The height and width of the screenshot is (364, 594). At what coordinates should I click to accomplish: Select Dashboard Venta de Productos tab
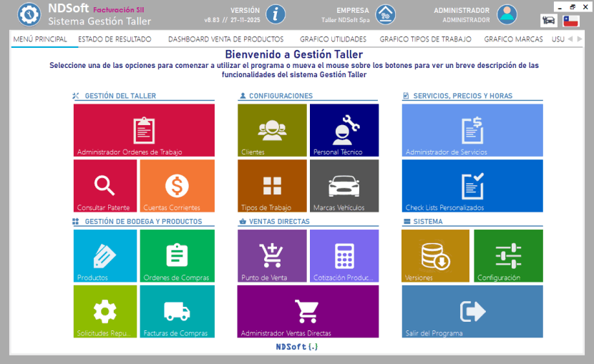pos(225,39)
